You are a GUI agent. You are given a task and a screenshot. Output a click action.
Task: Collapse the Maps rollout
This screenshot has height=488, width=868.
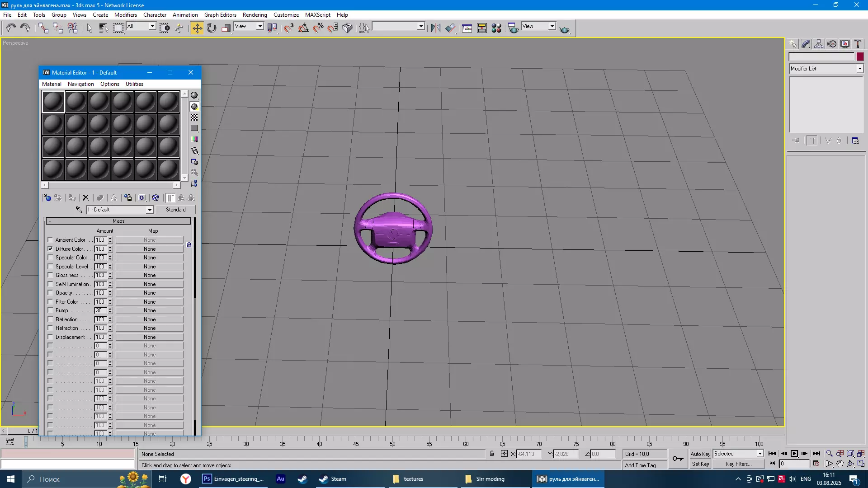click(118, 221)
